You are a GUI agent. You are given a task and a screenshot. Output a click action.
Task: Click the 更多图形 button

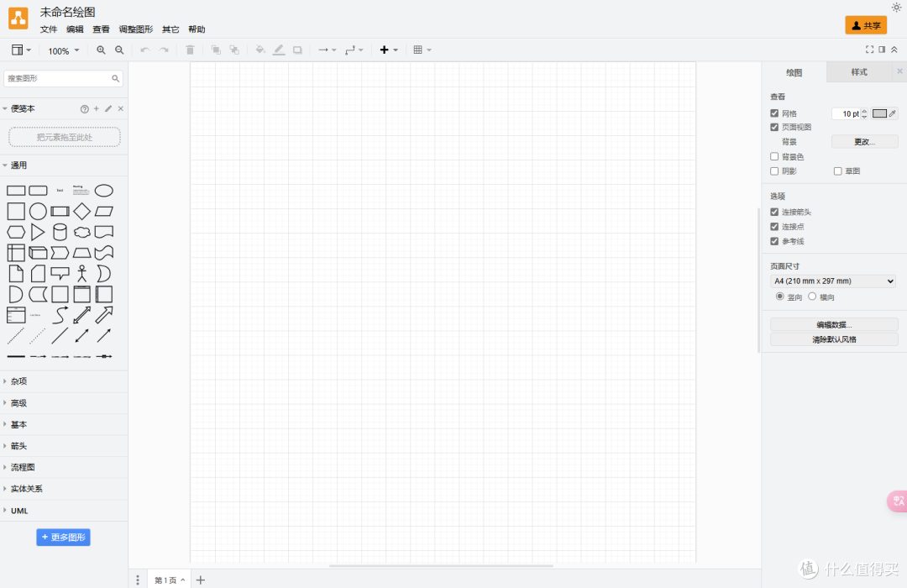pos(63,537)
